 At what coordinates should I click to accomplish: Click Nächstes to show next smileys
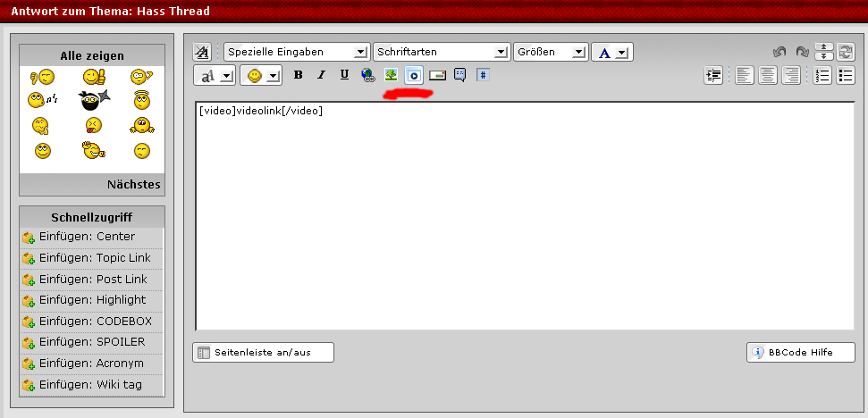(134, 185)
